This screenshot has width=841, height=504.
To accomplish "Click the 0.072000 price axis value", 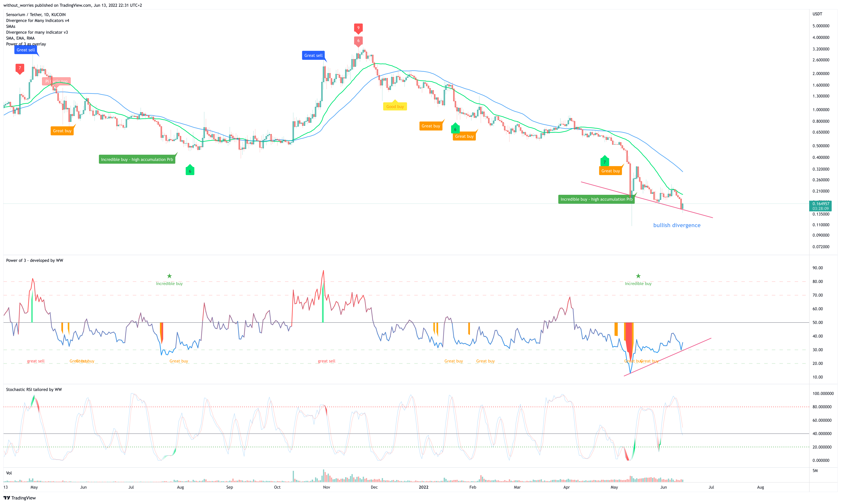I will tap(821, 247).
